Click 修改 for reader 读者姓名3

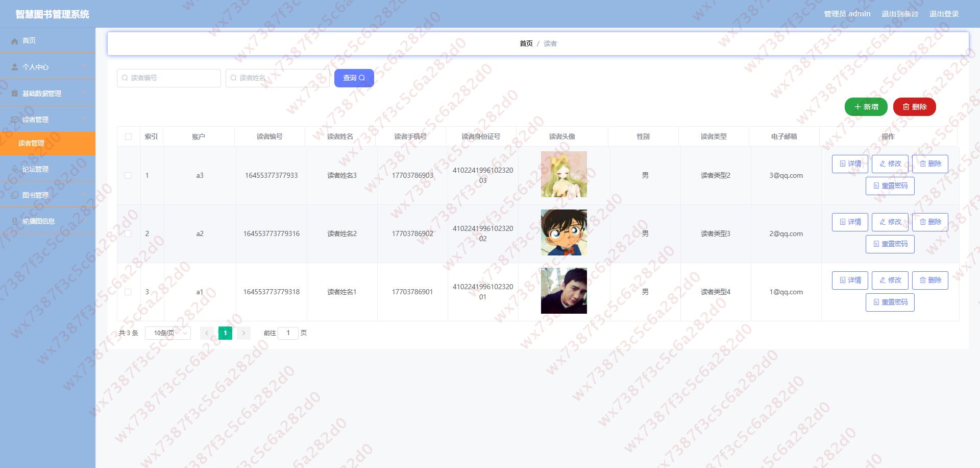pos(890,164)
